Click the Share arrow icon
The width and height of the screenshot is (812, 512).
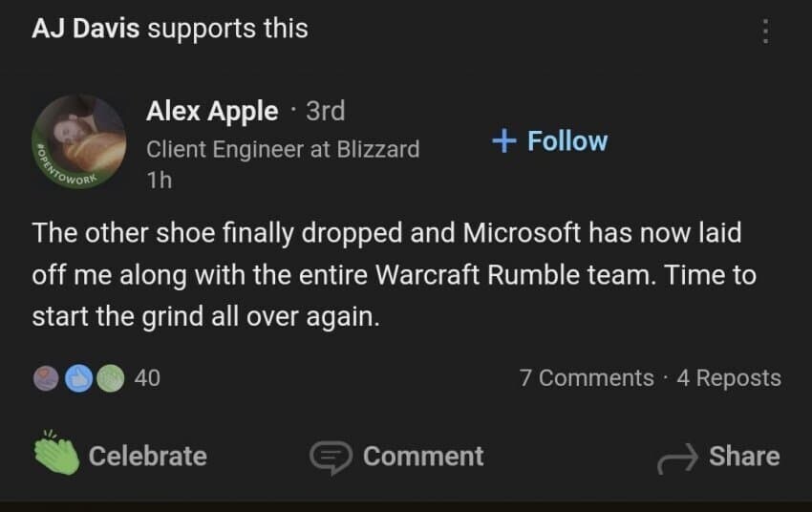pyautogui.click(x=677, y=459)
